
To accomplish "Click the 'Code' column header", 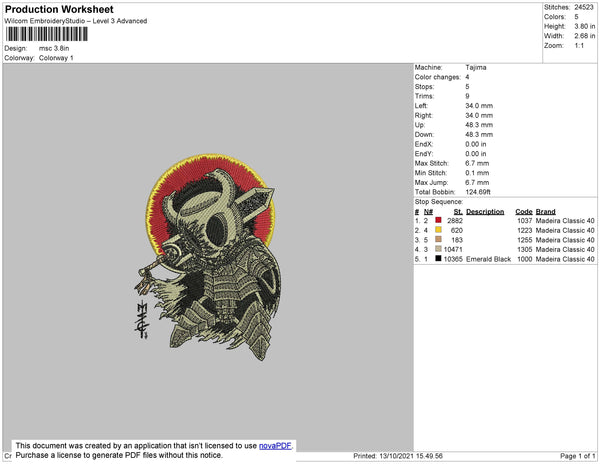I will pos(524,212).
